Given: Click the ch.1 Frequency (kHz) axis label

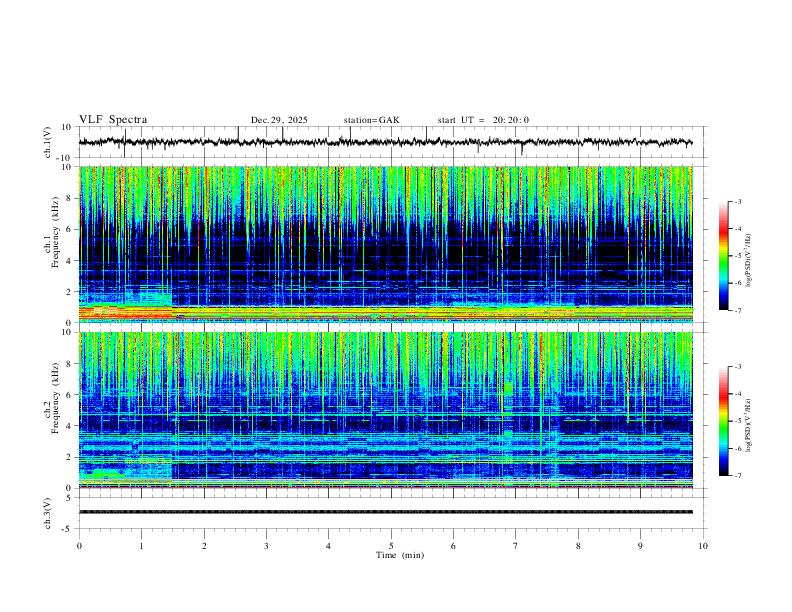Looking at the screenshot, I should [x=52, y=232].
